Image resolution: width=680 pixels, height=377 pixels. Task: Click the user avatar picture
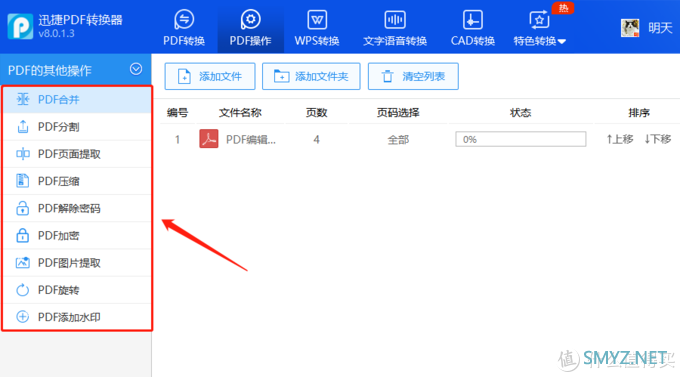click(630, 28)
